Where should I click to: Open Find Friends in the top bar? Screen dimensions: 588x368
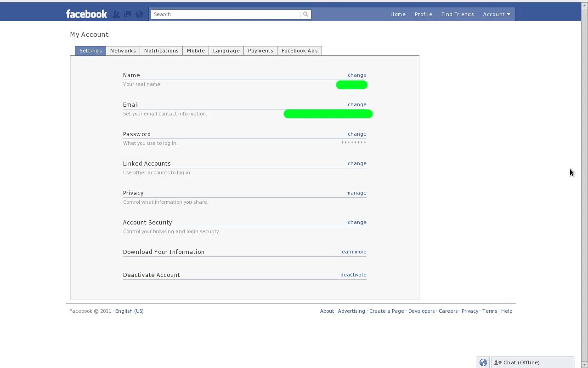tap(458, 14)
